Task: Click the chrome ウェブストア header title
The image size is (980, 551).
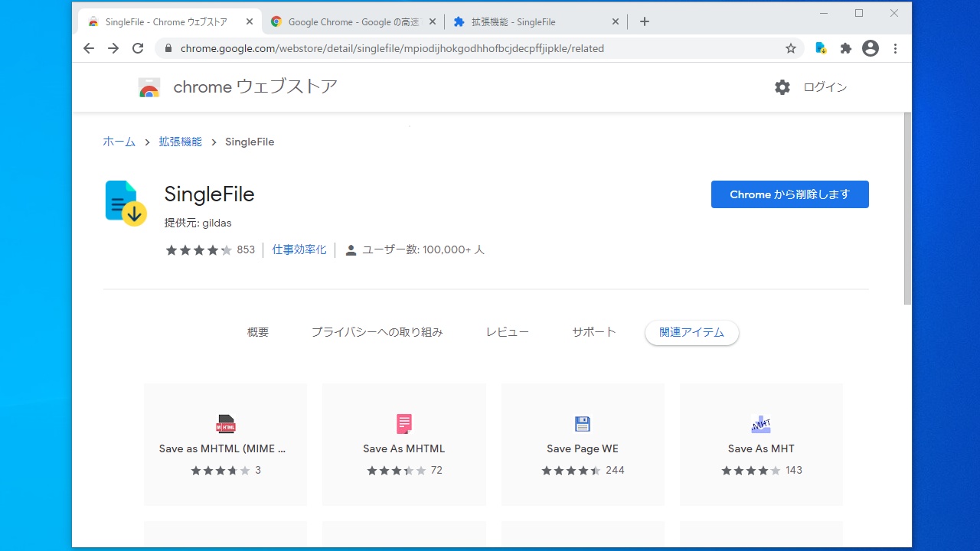Action: 256,86
